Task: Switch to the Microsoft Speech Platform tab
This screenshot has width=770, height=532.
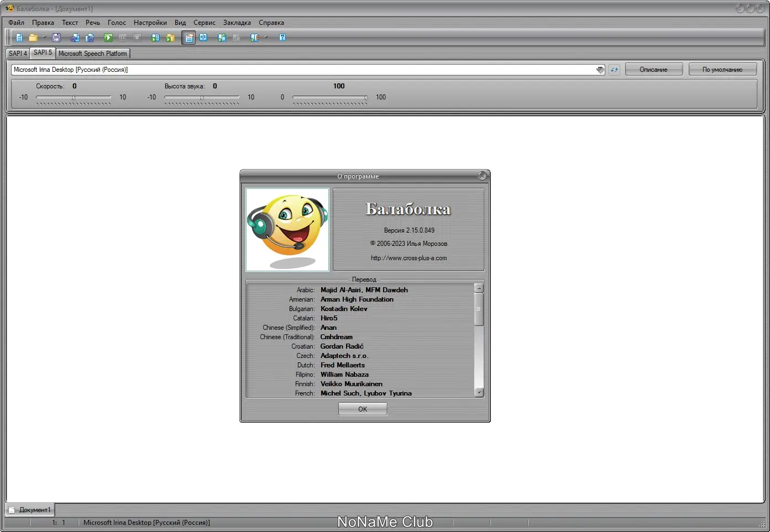Action: 93,54
